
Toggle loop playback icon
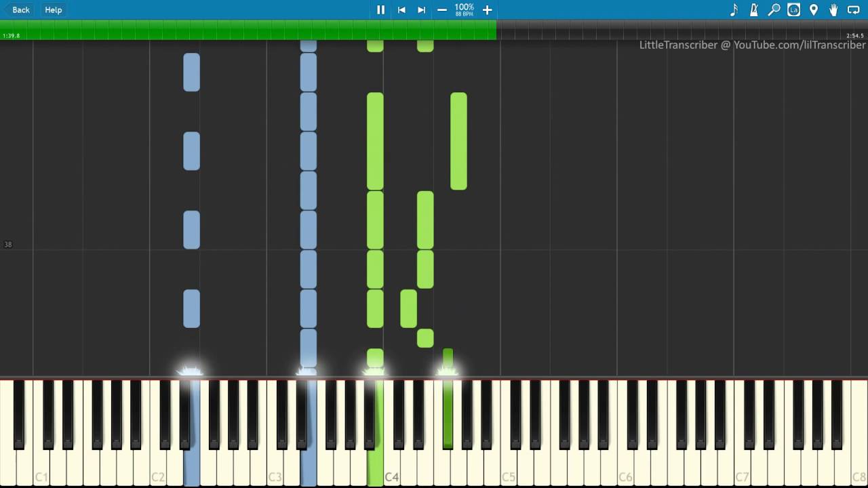click(x=854, y=9)
